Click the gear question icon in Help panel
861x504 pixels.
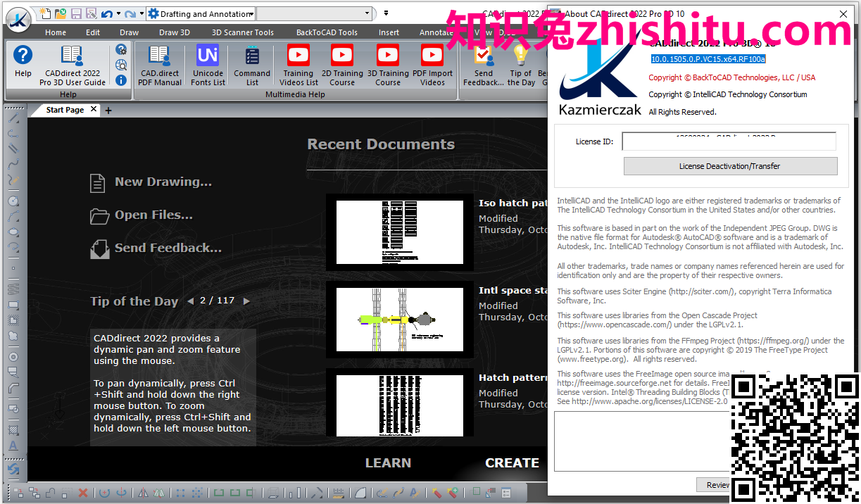(x=121, y=49)
